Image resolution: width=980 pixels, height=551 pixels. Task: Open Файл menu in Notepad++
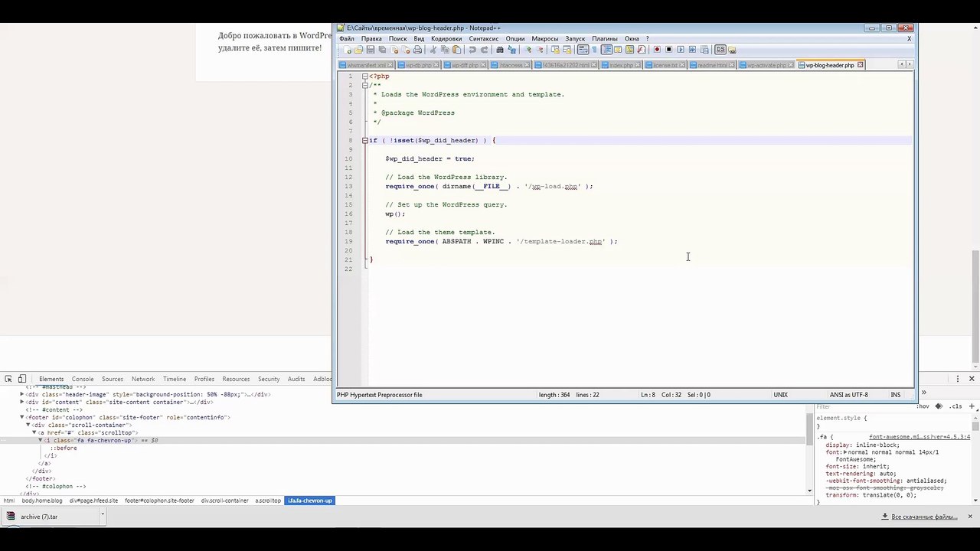click(x=347, y=38)
